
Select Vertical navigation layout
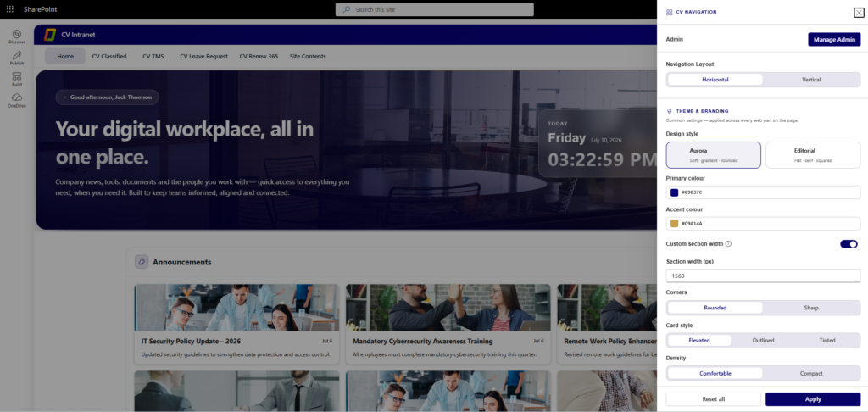(x=811, y=80)
